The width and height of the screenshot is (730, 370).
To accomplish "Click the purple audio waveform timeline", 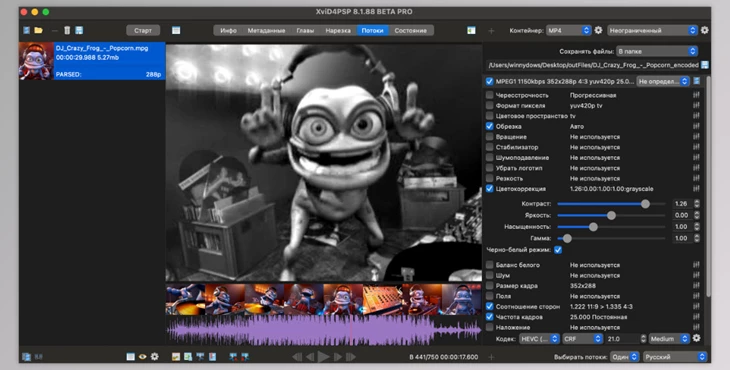I will point(324,330).
